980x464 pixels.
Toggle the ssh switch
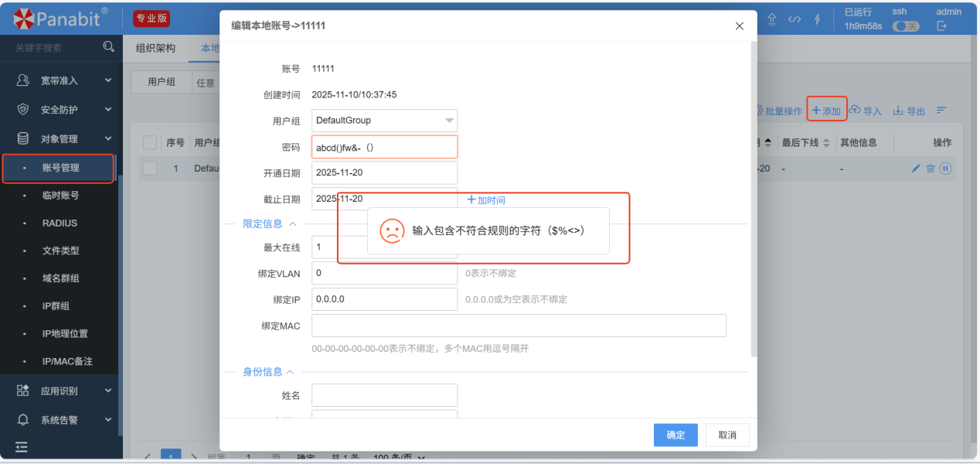point(906,26)
